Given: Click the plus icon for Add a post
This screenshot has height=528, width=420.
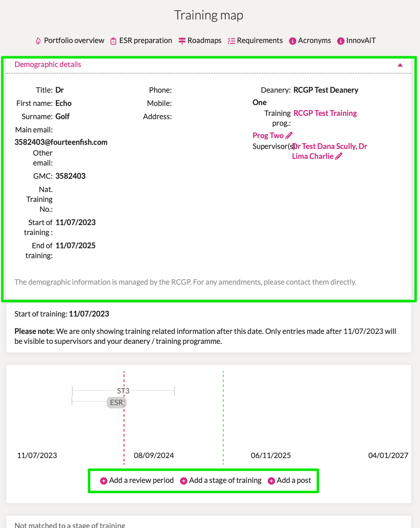Looking at the screenshot, I should point(272,481).
